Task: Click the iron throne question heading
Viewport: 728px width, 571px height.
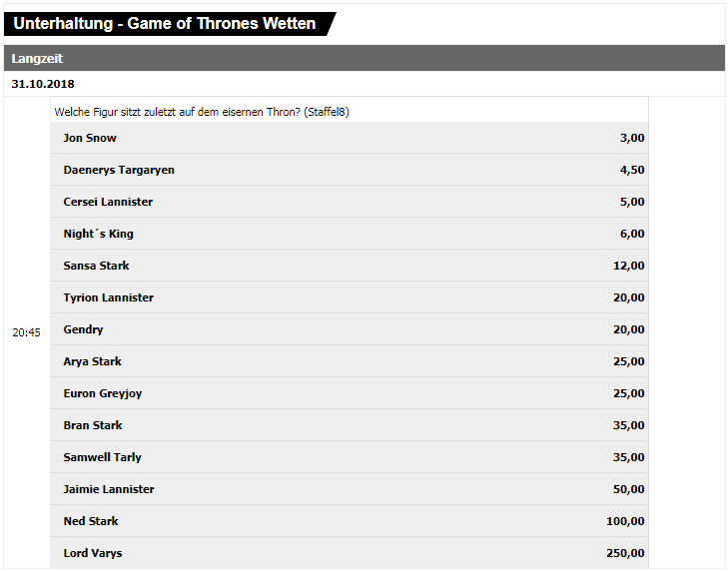Action: (x=202, y=112)
